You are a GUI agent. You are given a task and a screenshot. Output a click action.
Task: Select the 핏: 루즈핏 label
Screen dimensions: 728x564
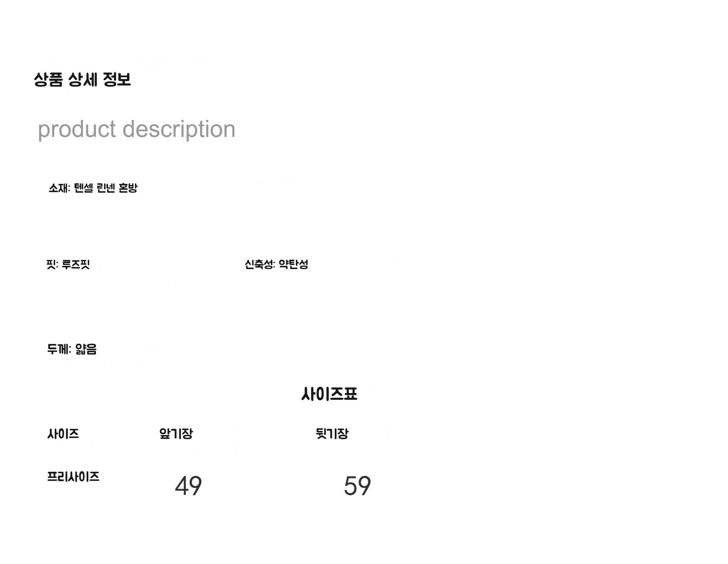pos(68,264)
